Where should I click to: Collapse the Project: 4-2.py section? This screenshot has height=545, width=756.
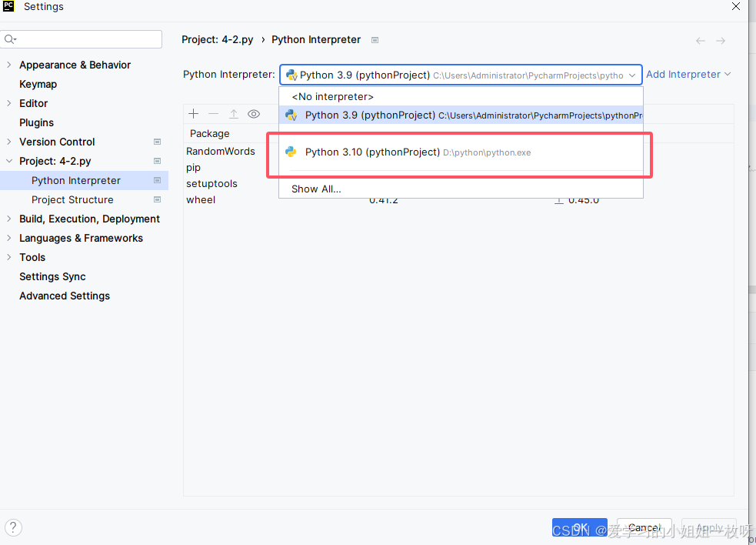click(8, 161)
